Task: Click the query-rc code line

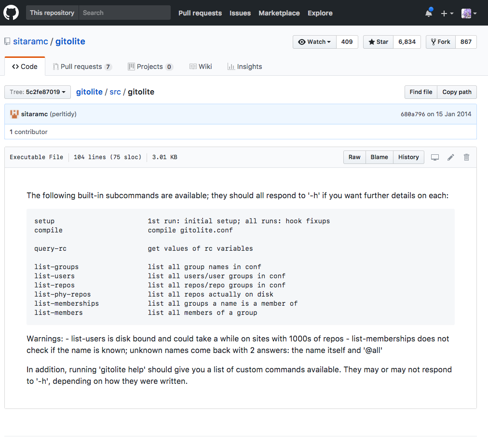Action: [144, 249]
